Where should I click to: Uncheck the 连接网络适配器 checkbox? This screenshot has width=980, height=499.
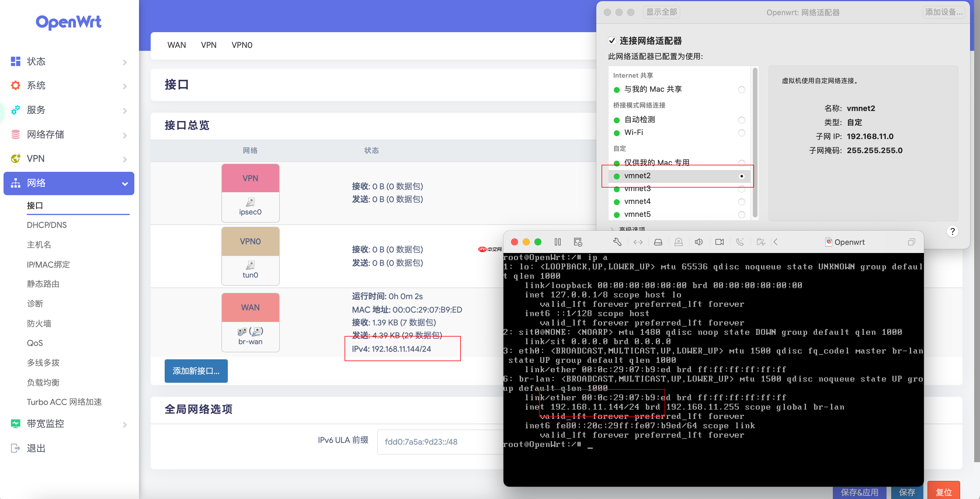pyautogui.click(x=612, y=40)
